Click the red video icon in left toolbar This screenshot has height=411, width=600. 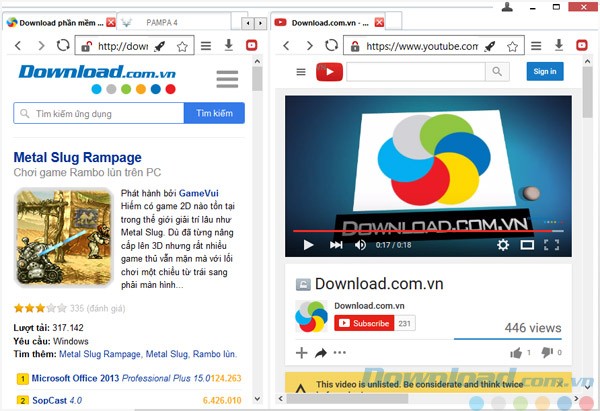pyautogui.click(x=251, y=46)
